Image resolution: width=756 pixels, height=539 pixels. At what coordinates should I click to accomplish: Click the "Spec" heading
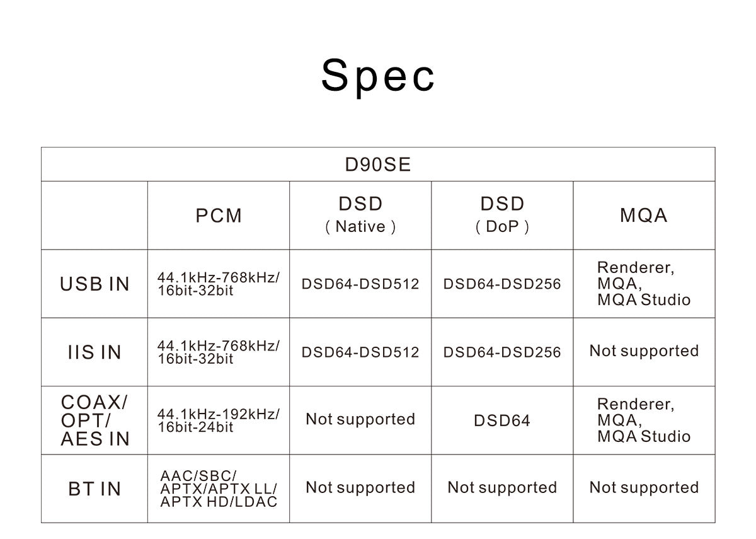pyautogui.click(x=378, y=76)
